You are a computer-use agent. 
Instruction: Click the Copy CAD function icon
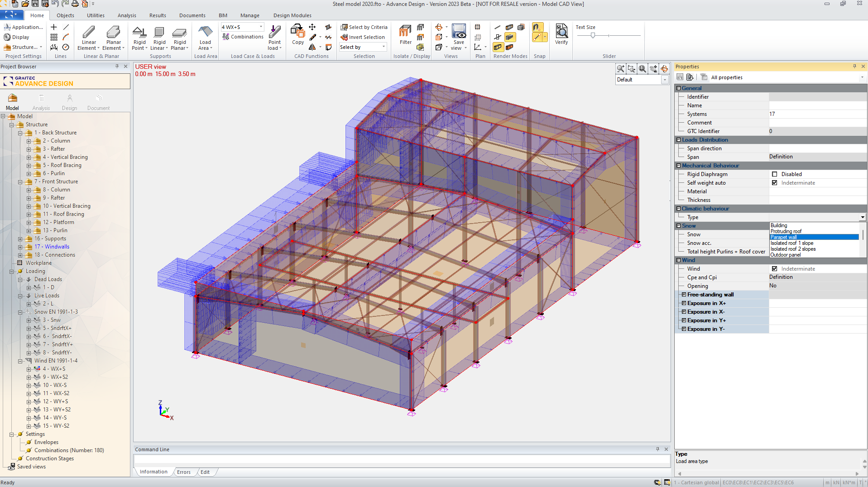point(297,35)
